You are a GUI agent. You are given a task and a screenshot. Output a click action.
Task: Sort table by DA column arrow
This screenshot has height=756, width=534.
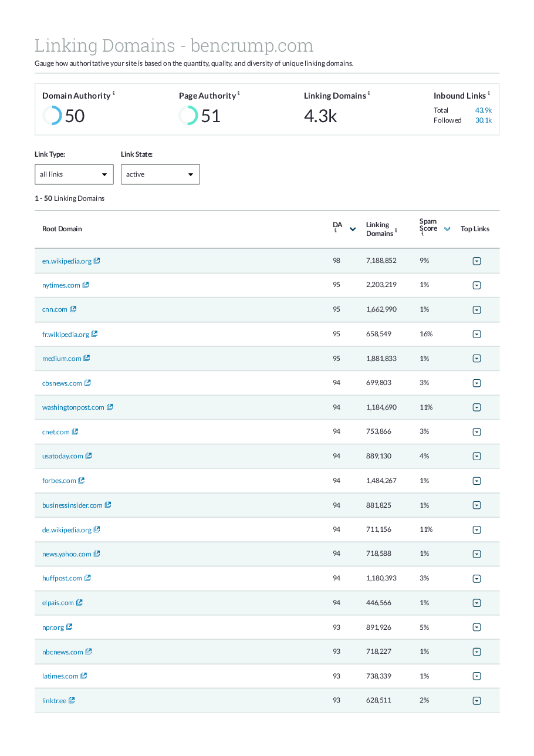(x=353, y=230)
